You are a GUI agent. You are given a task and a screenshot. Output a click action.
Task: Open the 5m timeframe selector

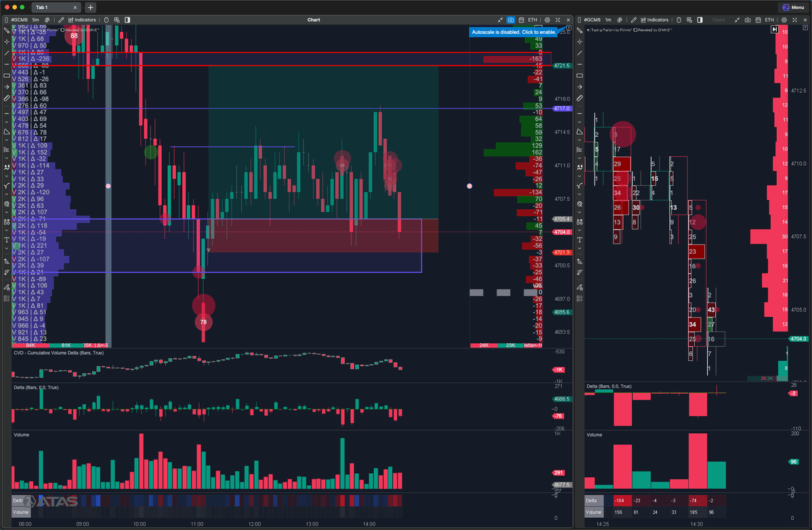(36, 20)
